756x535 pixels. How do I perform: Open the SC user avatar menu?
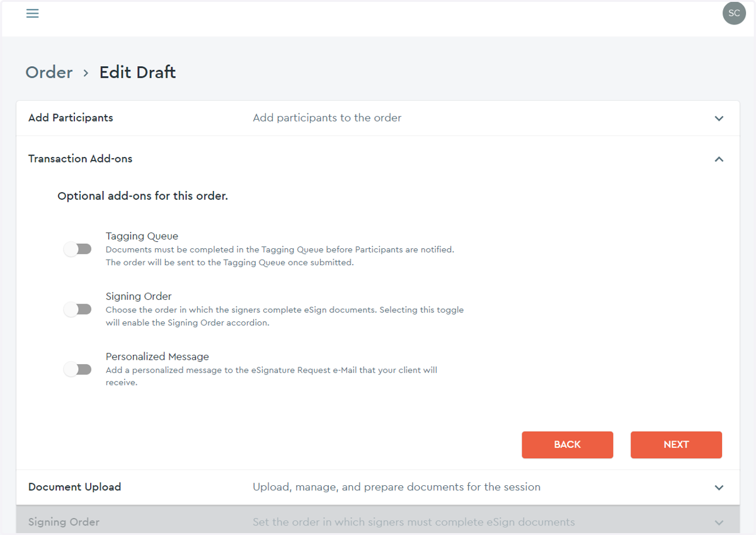[x=734, y=13]
